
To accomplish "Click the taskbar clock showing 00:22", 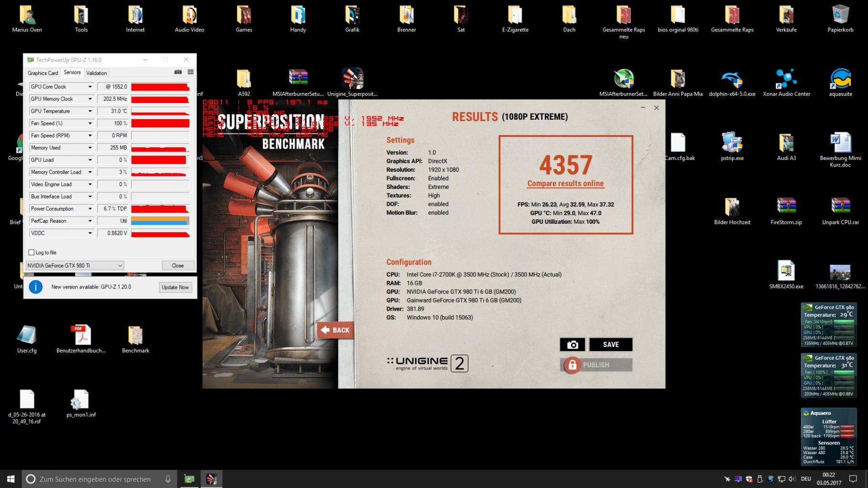I will 828,478.
